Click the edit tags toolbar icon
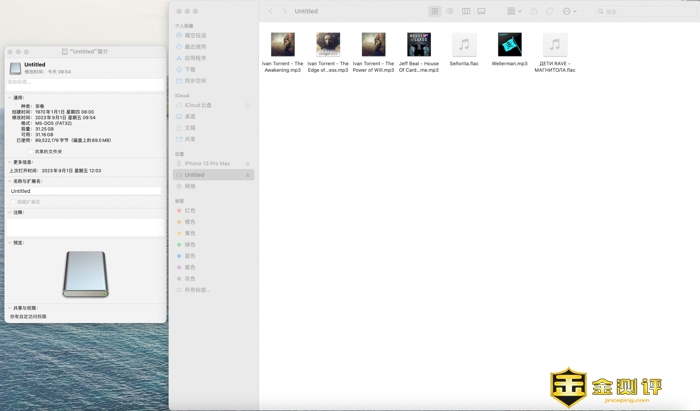Image resolution: width=700 pixels, height=411 pixels. click(549, 11)
